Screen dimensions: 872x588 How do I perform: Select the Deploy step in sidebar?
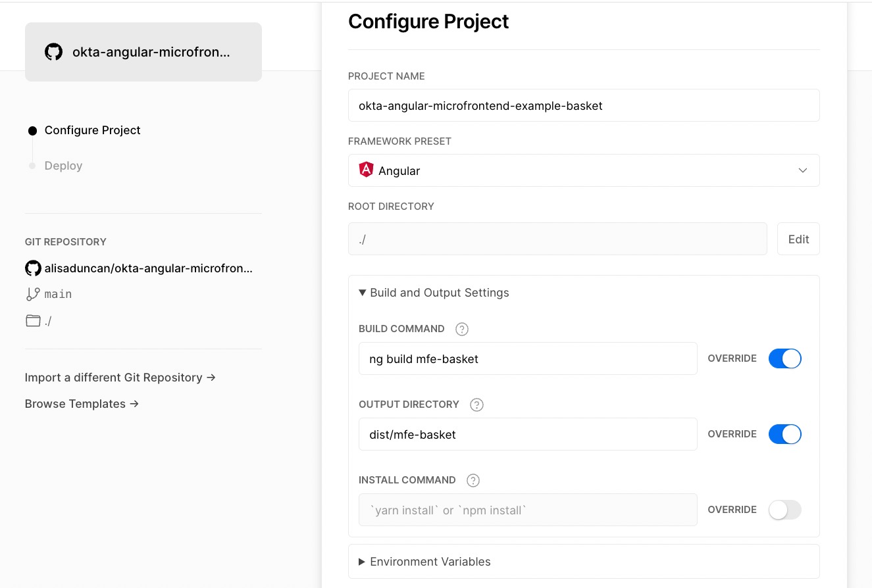(x=63, y=166)
